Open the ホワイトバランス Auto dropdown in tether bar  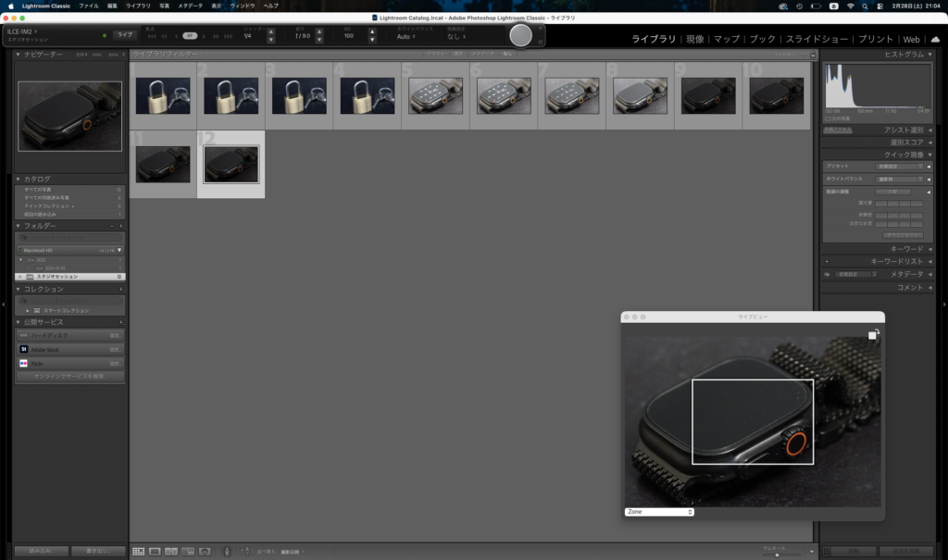405,37
